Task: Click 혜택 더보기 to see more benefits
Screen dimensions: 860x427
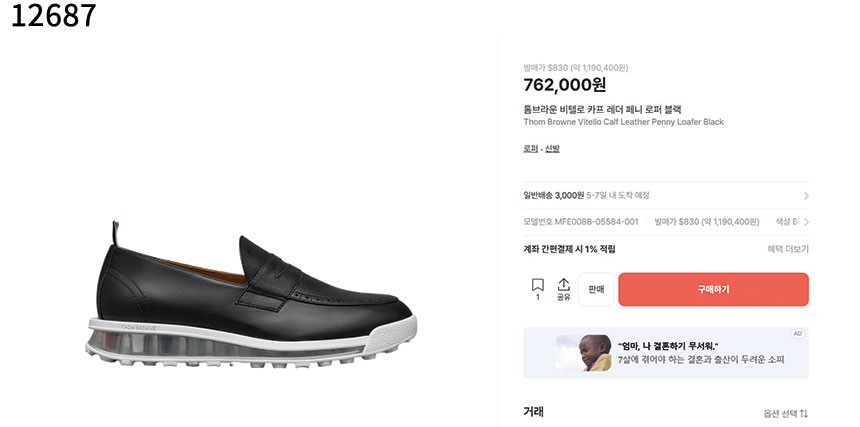Action: [x=788, y=249]
